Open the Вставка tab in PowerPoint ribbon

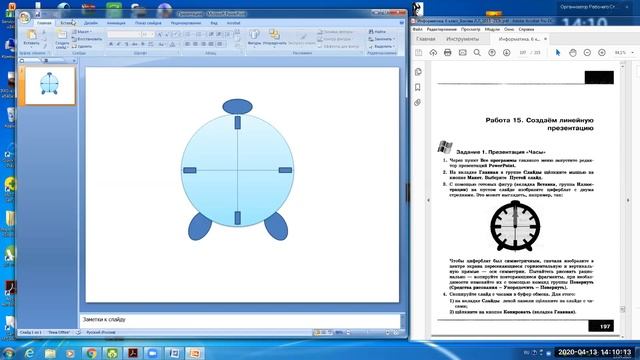(x=67, y=23)
